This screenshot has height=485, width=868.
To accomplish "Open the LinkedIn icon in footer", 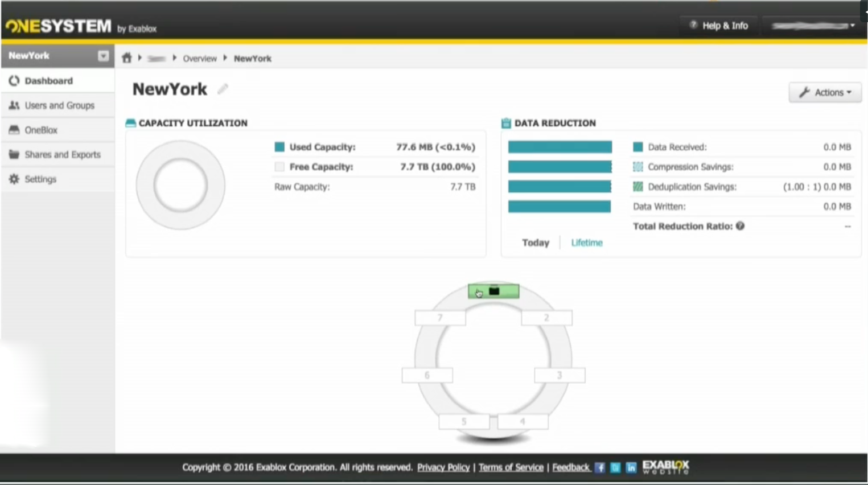I will pyautogui.click(x=631, y=467).
